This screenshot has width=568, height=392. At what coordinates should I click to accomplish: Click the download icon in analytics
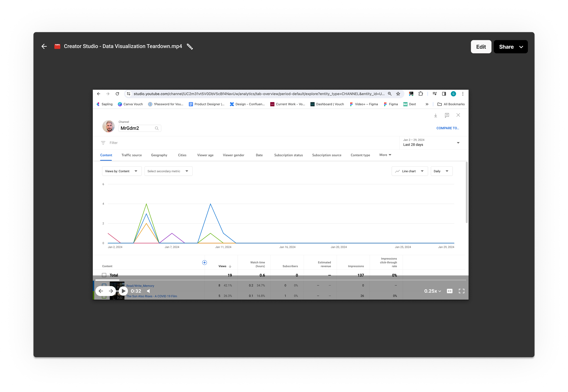[435, 115]
